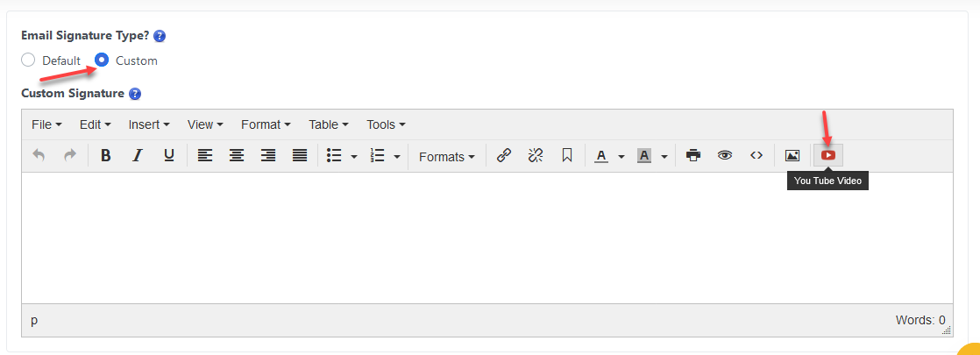Select the Default signature radio button
The height and width of the screenshot is (355, 980).
[28, 60]
